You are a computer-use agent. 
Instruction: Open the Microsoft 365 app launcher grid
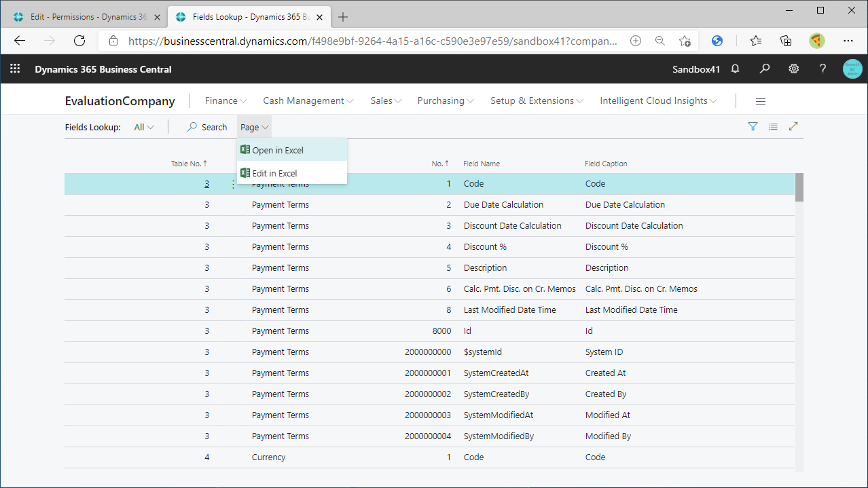click(15, 69)
